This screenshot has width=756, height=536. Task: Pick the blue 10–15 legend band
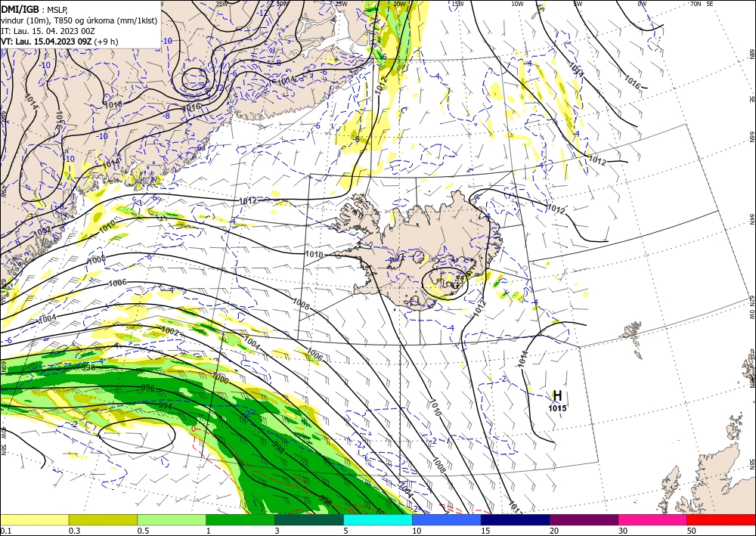(447, 519)
